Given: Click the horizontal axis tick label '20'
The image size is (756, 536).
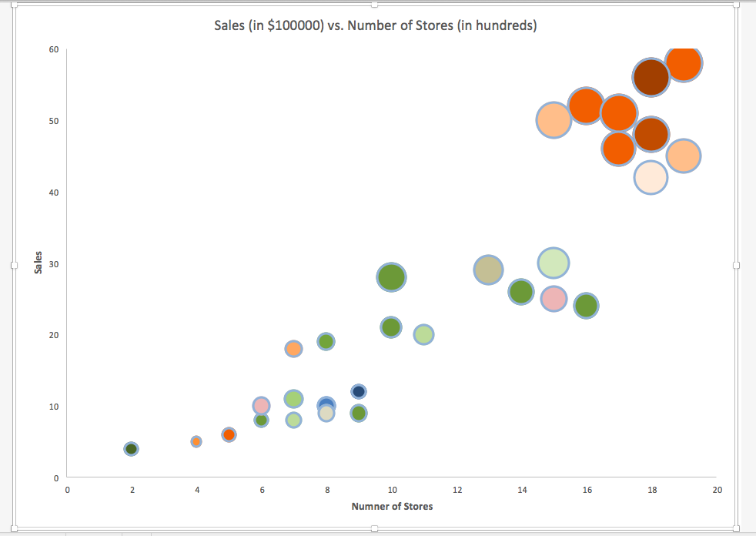Looking at the screenshot, I should pos(716,490).
